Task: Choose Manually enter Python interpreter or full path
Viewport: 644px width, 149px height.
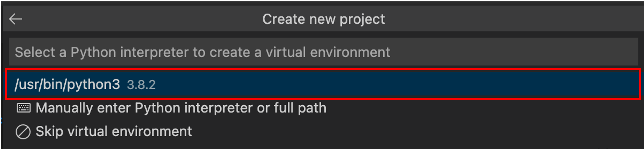Action: click(x=181, y=108)
